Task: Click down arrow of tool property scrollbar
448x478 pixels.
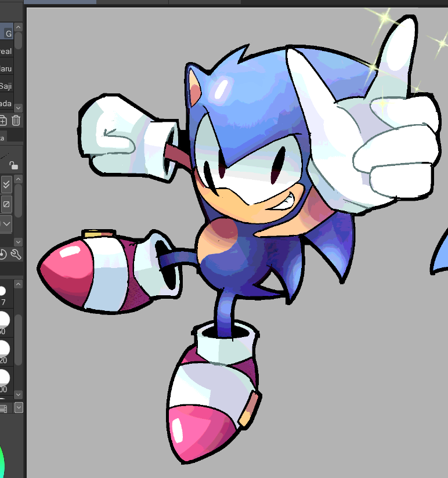Action: [x=19, y=242]
